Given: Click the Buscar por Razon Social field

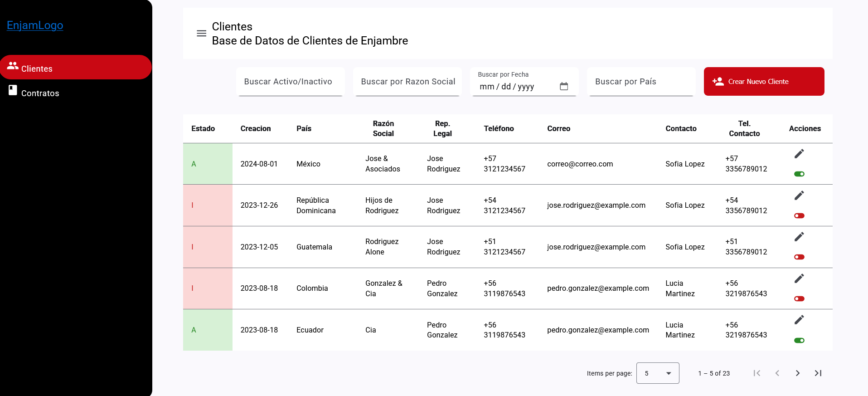Looking at the screenshot, I should coord(407,82).
